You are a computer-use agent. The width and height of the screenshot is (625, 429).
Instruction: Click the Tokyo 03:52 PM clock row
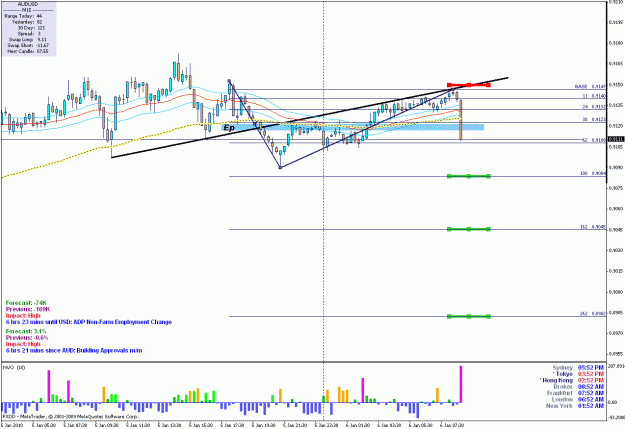578,374
